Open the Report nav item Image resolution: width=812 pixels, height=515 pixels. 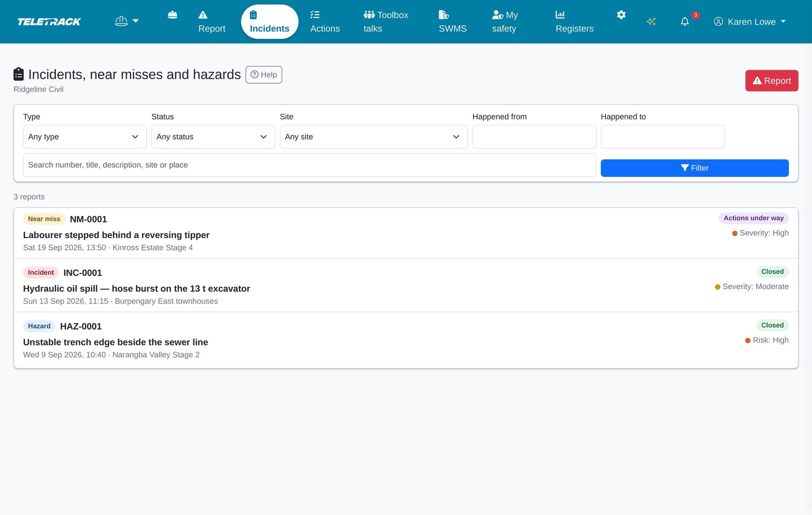212,22
